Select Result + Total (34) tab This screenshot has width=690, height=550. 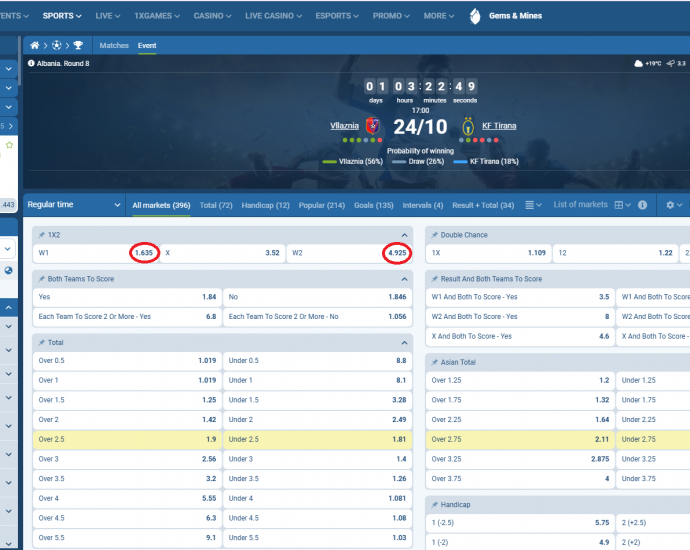point(483,205)
